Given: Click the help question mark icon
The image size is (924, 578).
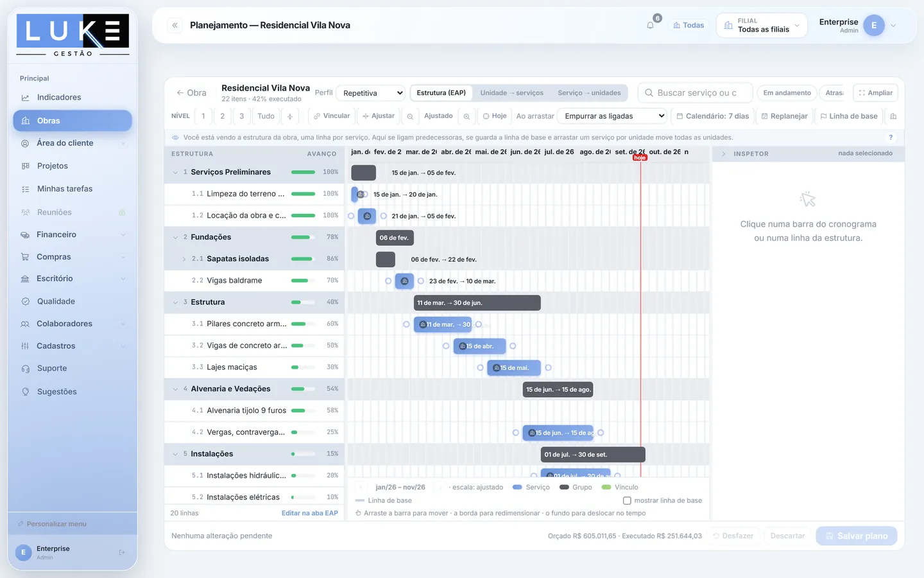Looking at the screenshot, I should point(891,137).
